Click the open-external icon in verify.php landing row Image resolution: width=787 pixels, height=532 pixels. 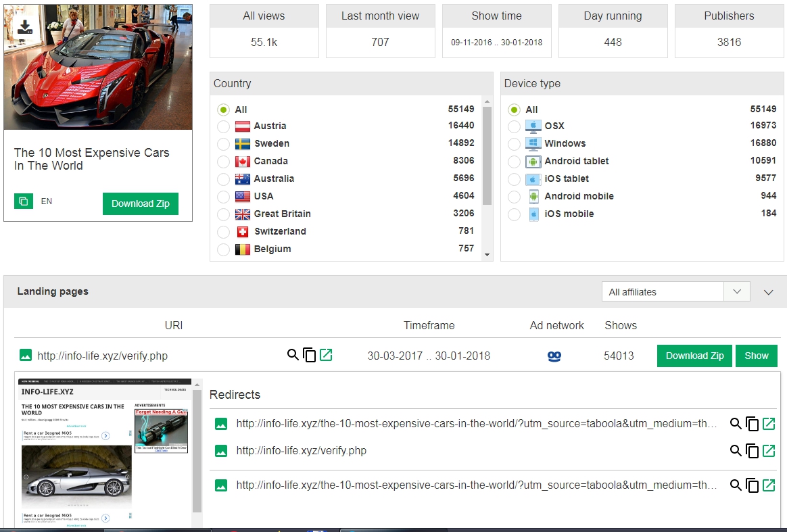pyautogui.click(x=326, y=355)
